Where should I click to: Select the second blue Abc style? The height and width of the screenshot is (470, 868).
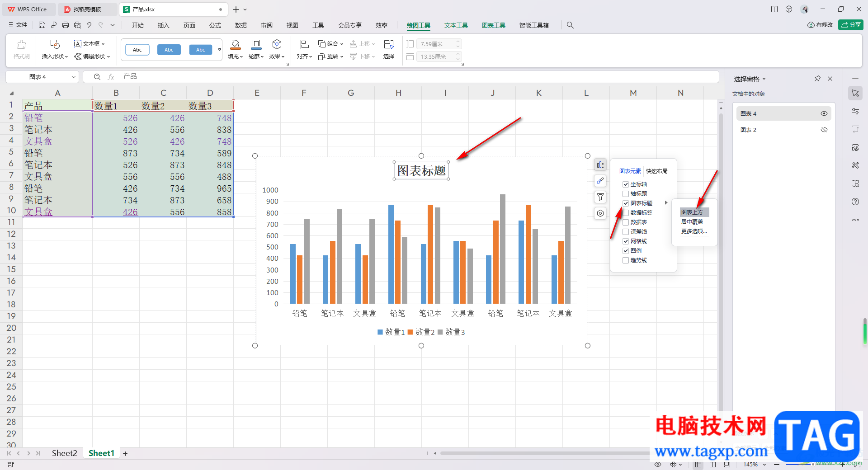click(x=201, y=50)
